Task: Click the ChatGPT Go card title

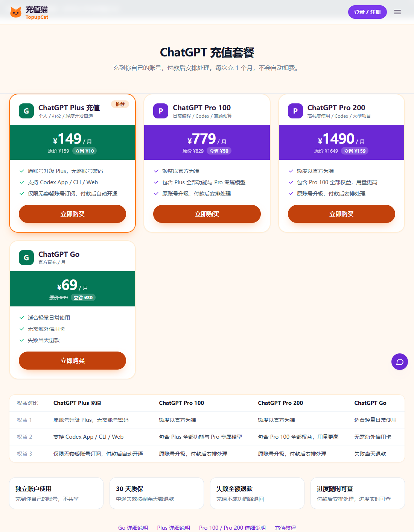Action: (x=59, y=254)
